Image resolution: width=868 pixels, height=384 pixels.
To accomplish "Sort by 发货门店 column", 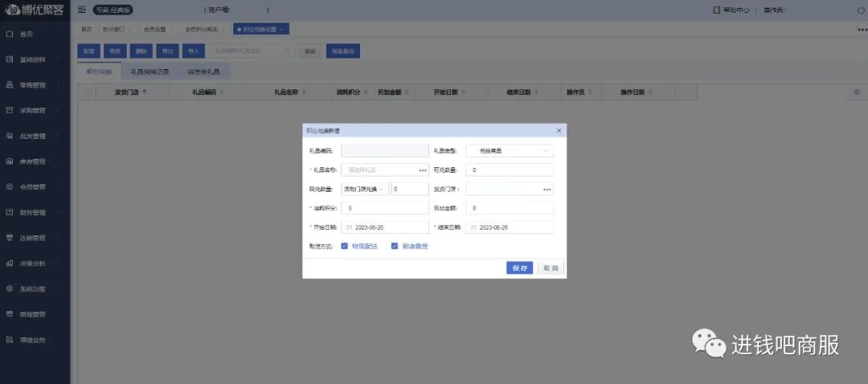I will (145, 92).
